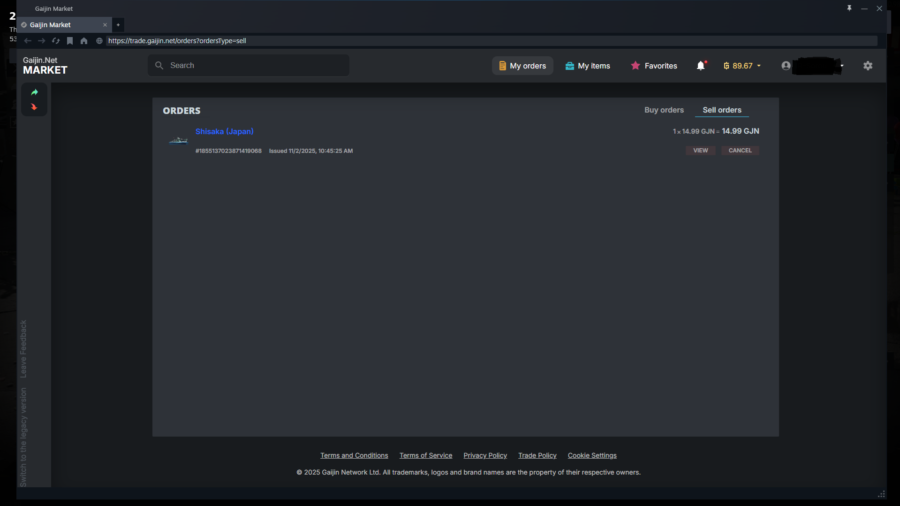Expand the 89.67 GJN balance dropdown
Image resolution: width=900 pixels, height=506 pixels.
click(742, 65)
